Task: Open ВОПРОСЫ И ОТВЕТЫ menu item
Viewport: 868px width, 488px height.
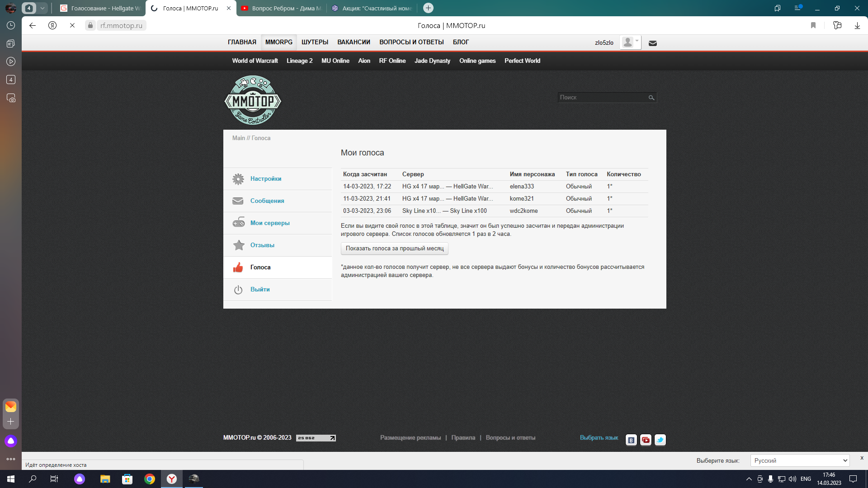Action: 411,42
